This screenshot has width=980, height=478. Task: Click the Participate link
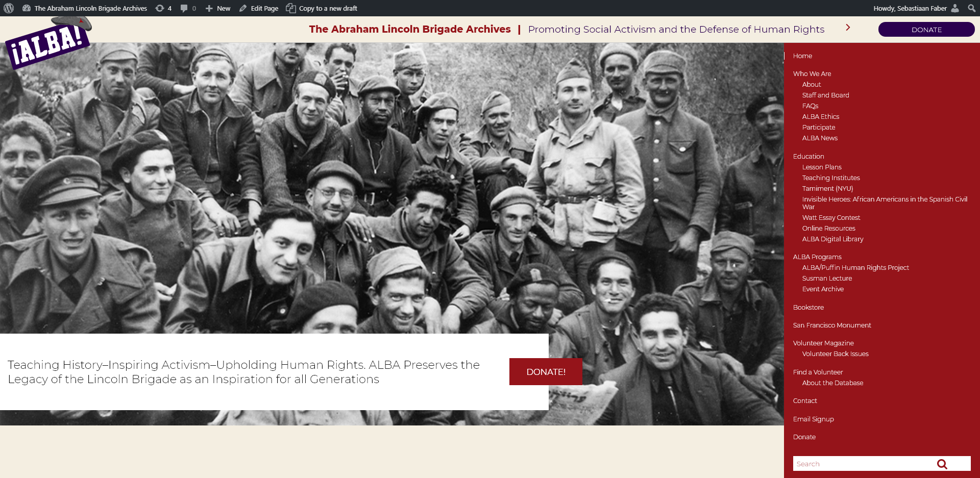[x=819, y=128]
